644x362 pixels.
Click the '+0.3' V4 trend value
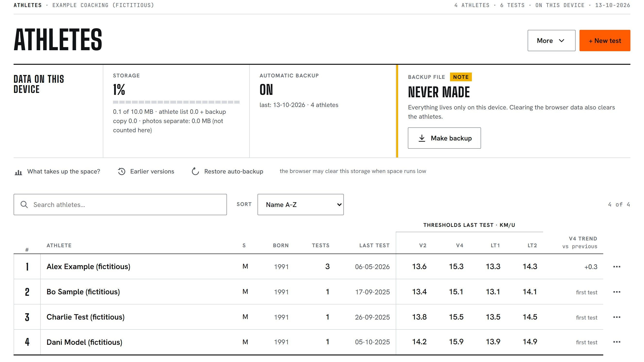click(x=591, y=267)
